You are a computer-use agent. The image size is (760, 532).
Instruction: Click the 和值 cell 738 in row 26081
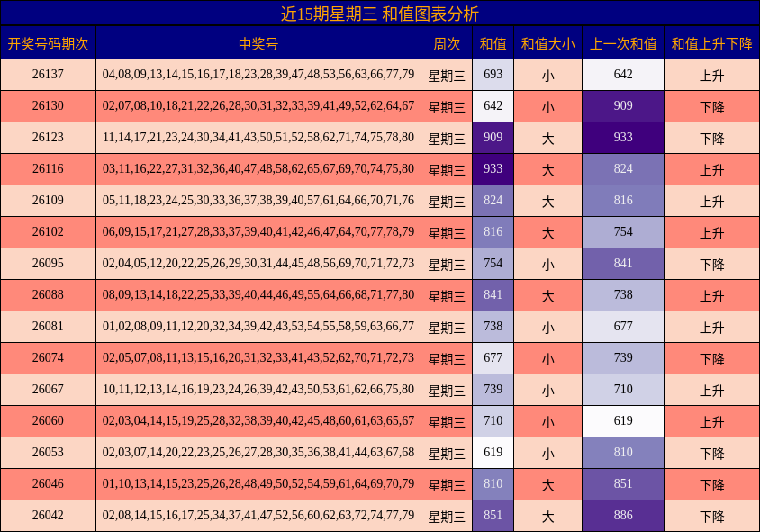[493, 327]
